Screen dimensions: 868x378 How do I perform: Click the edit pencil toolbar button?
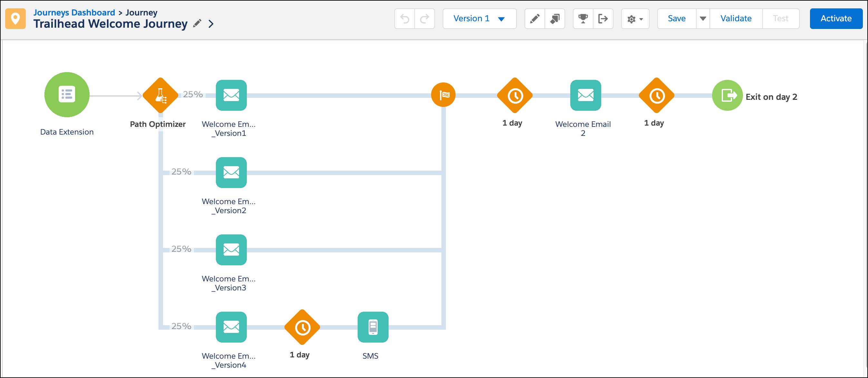tap(535, 18)
